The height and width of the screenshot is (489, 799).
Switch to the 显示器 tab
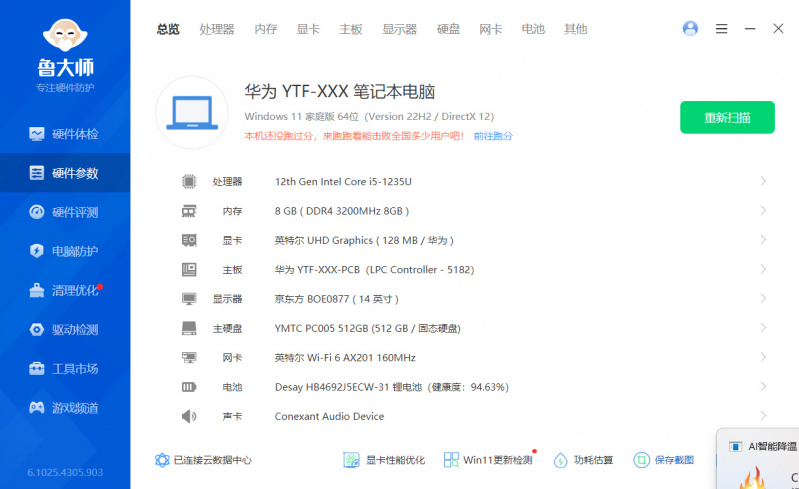[400, 29]
